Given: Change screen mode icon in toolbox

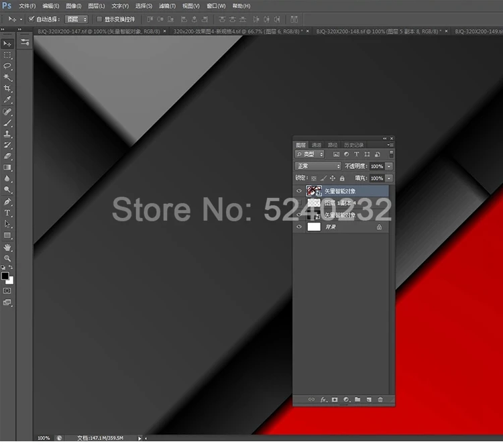Looking at the screenshot, I should coord(7,302).
